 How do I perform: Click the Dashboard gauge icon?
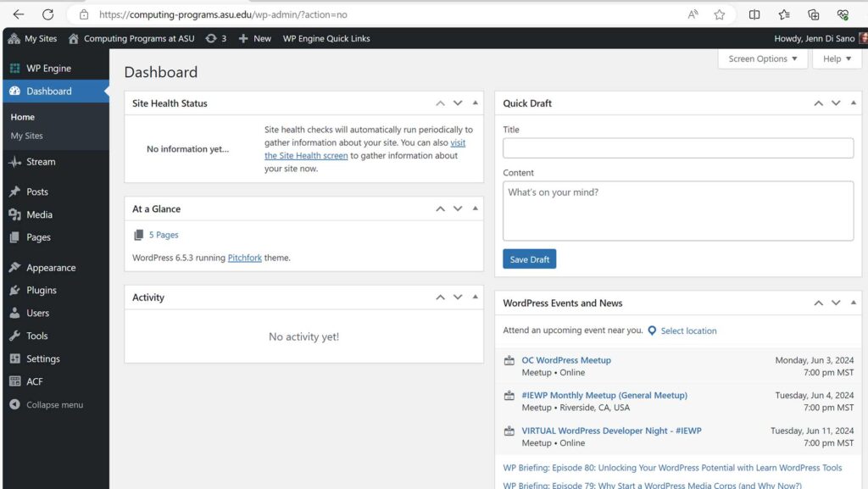click(15, 91)
